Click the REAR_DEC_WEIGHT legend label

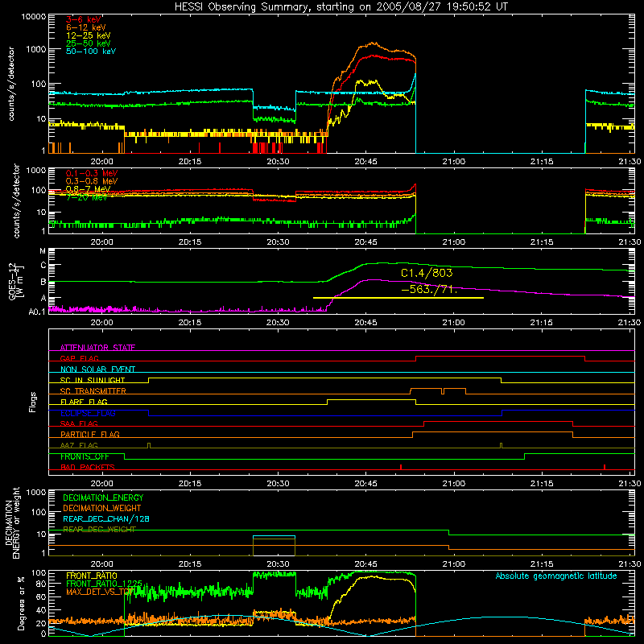click(x=99, y=530)
